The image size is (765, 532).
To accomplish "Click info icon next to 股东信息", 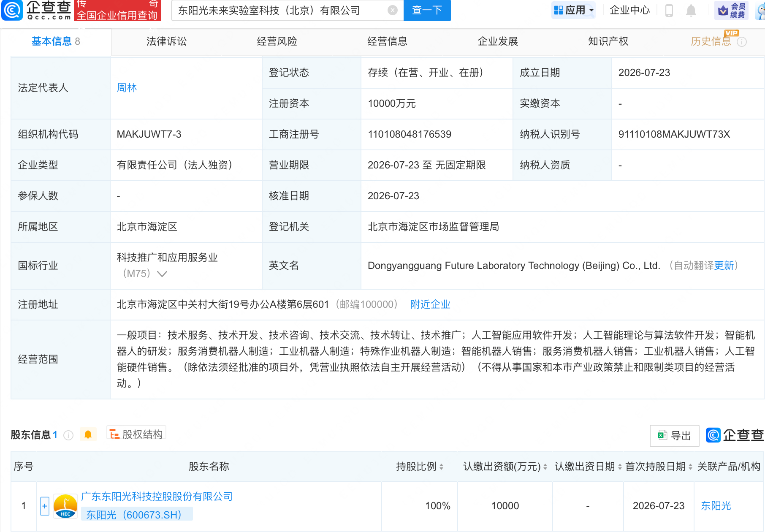I will (x=68, y=435).
